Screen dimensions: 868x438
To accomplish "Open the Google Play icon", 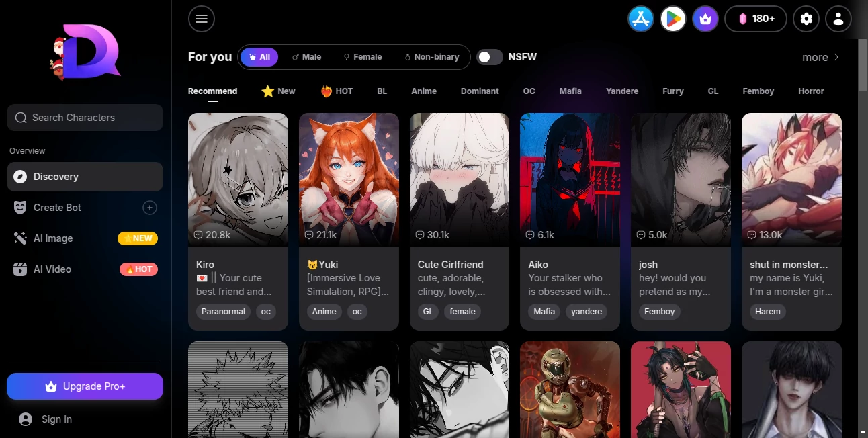I will point(672,19).
